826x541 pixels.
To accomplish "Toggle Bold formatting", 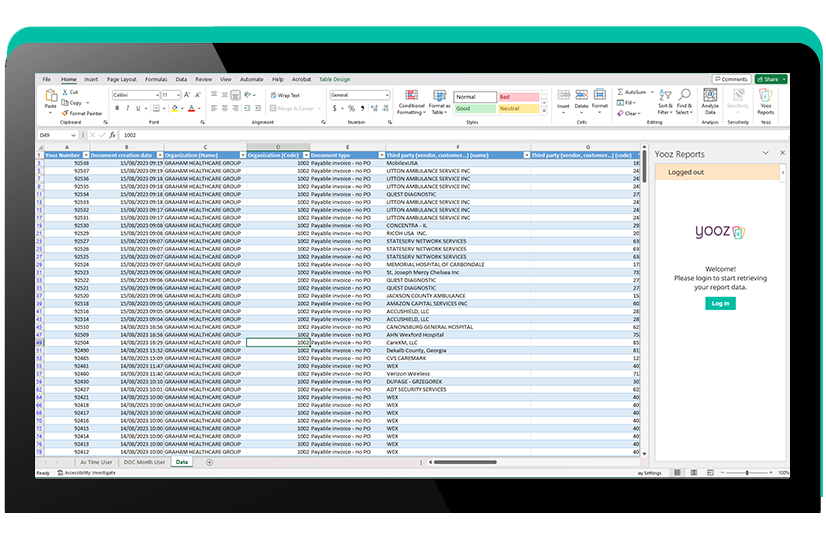I will tap(117, 108).
